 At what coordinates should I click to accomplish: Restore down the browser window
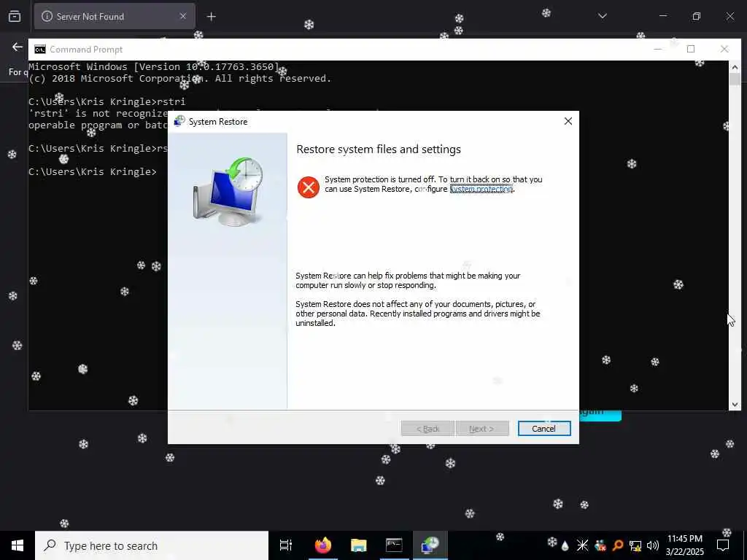(x=696, y=16)
